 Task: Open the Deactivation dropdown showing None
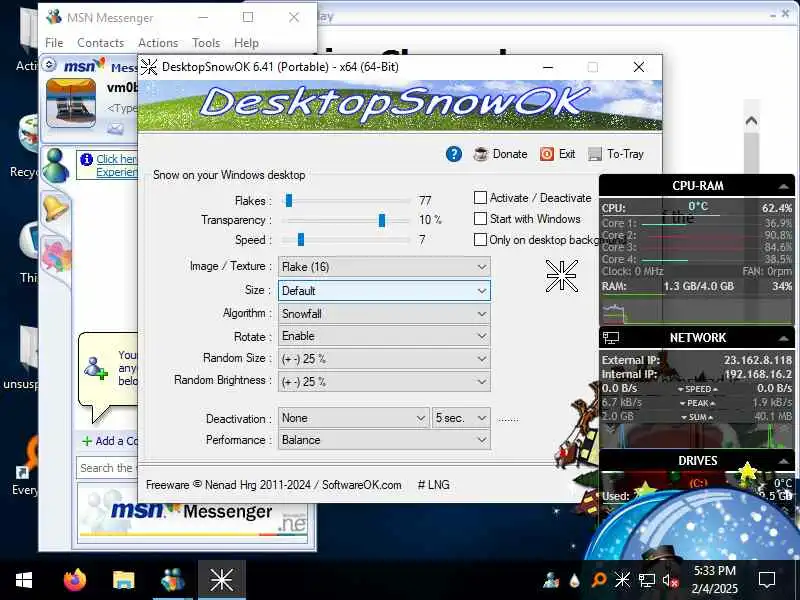[x=354, y=418]
